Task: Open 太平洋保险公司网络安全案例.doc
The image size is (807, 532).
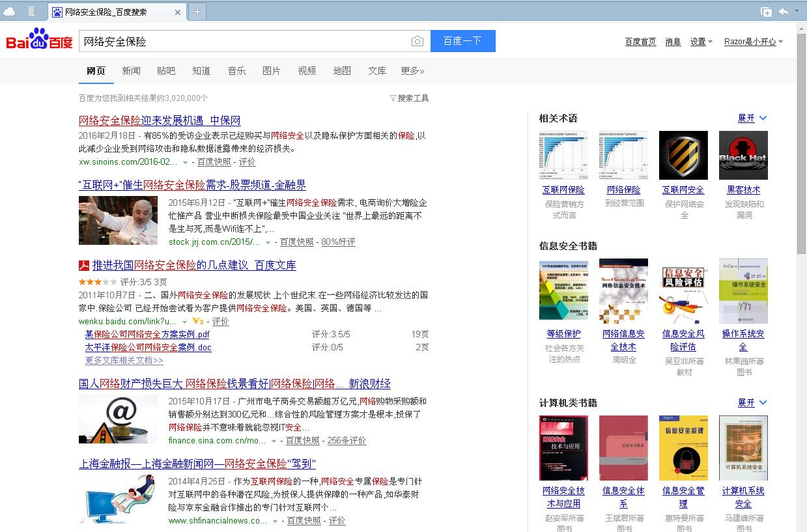Action: click(149, 347)
